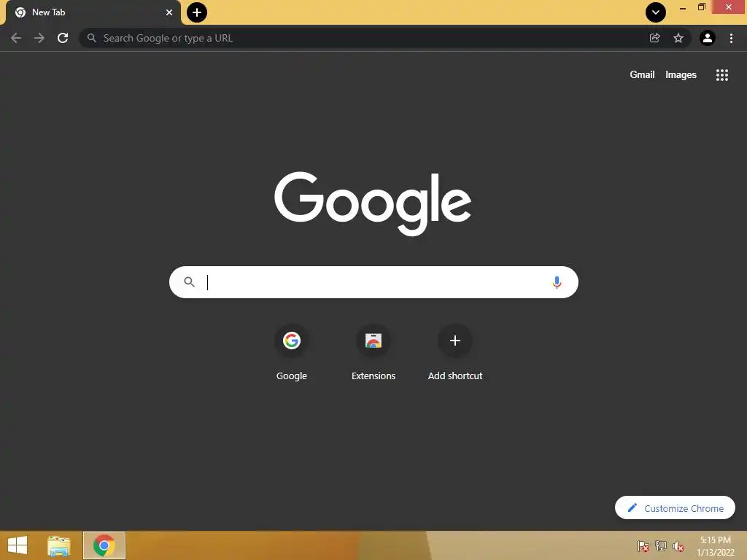The image size is (747, 560).
Task: Open the tab search dropdown arrow
Action: coord(656,12)
